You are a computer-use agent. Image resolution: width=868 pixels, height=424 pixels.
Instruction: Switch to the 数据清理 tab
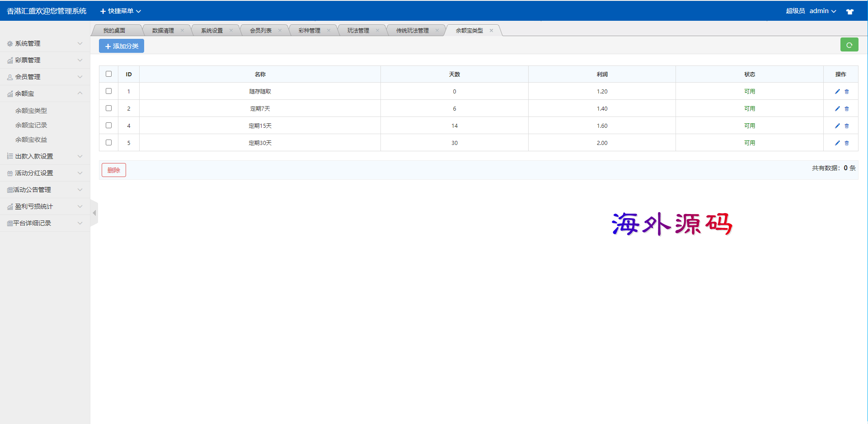163,31
